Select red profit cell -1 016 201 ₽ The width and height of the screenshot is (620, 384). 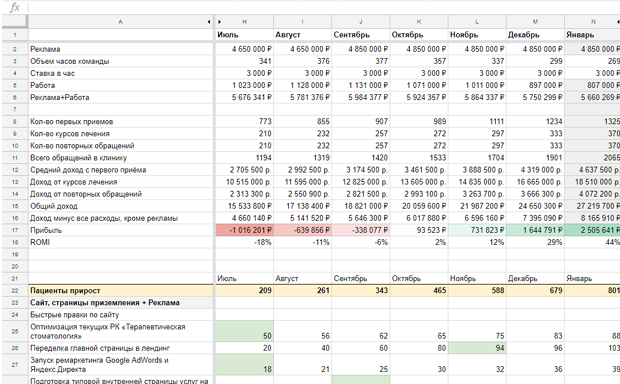pos(244,230)
